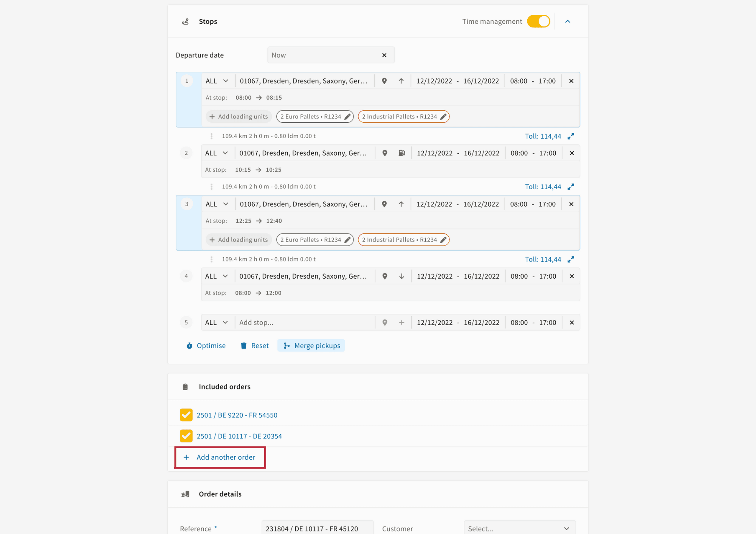Click the Optimise button
The image size is (756, 534).
tap(206, 346)
